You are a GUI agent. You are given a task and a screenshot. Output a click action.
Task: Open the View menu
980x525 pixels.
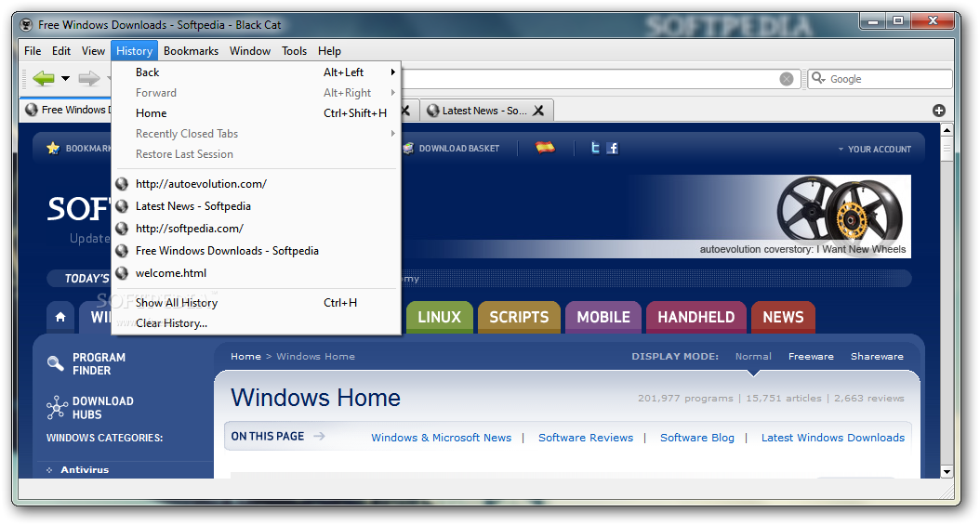coord(93,51)
